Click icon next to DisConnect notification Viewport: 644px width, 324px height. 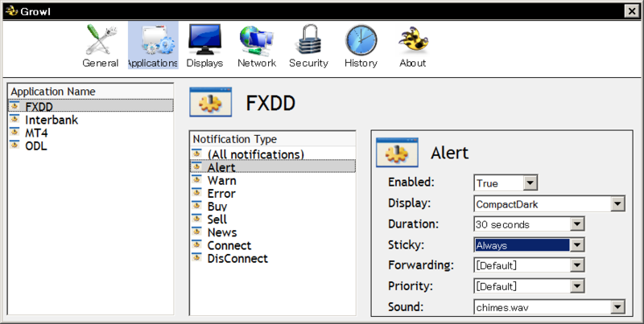pyautogui.click(x=196, y=258)
